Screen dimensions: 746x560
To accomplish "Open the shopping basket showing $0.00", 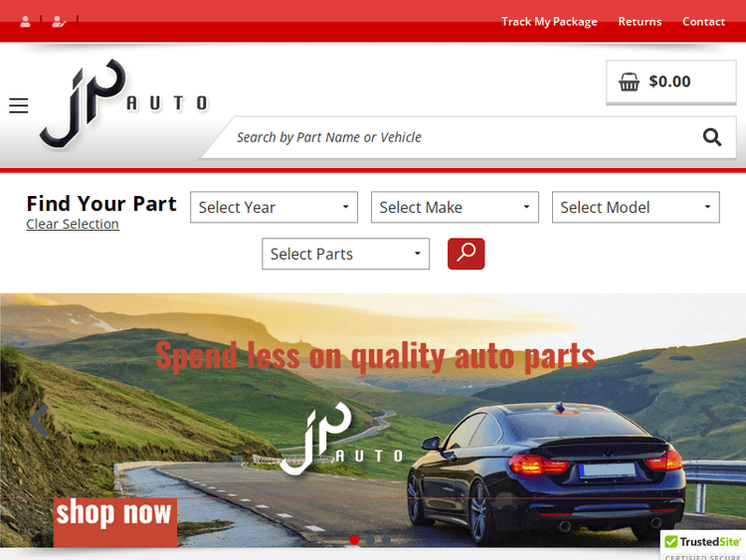I will point(670,82).
